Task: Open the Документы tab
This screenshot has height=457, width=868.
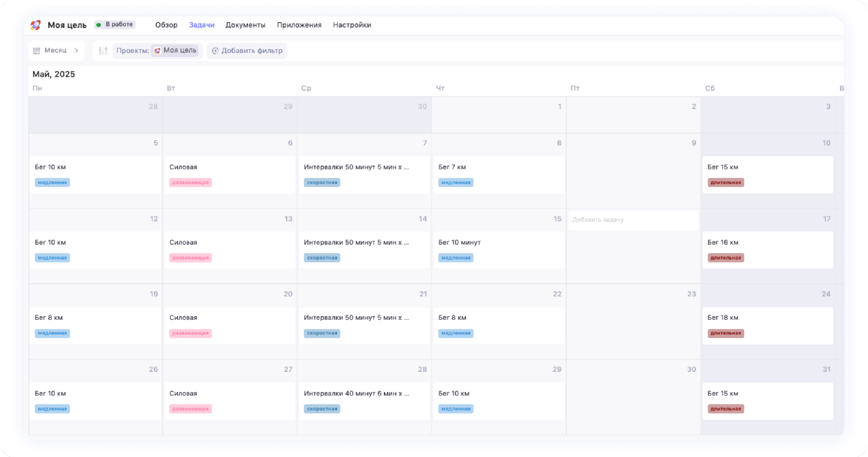Action: tap(245, 25)
